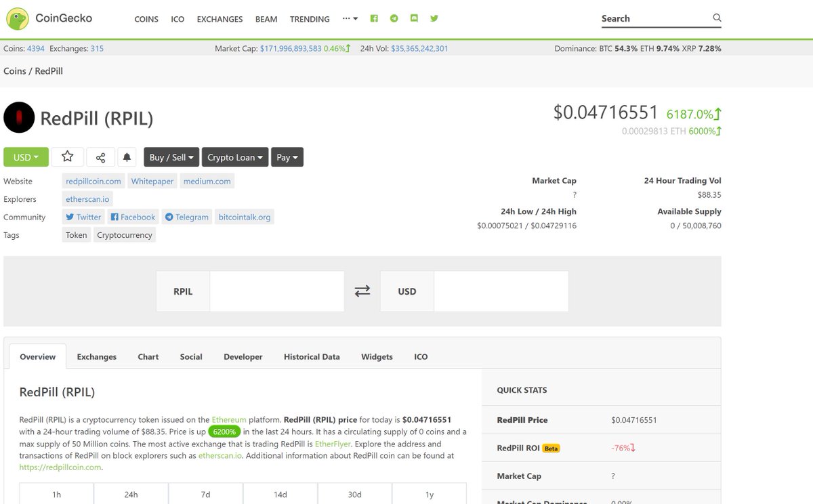
Task: Select the 7d price change column
Action: tap(205, 495)
